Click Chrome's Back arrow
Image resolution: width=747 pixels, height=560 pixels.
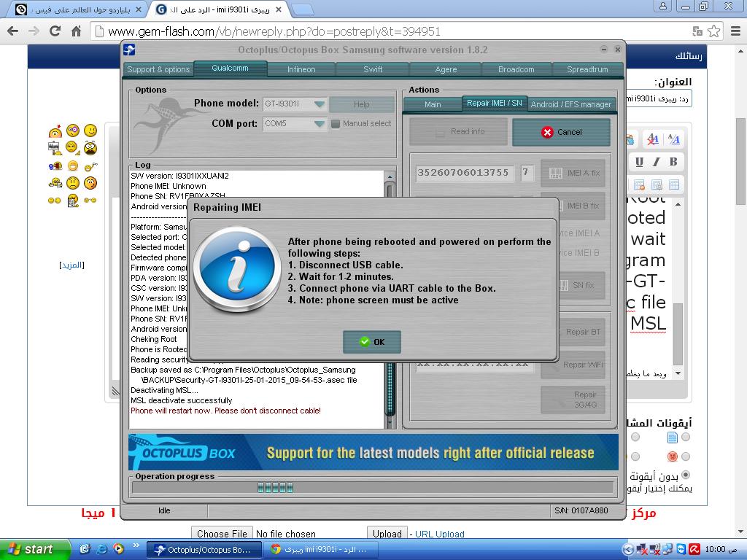click(13, 31)
